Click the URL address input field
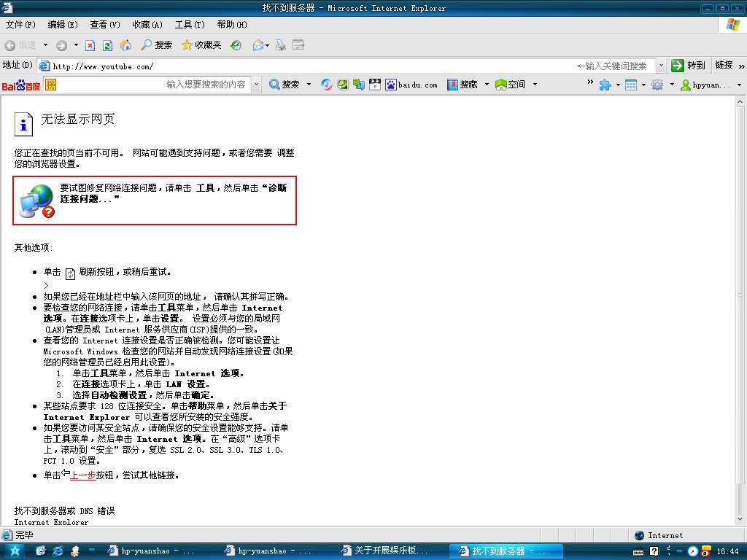The width and height of the screenshot is (747, 560). 306,66
